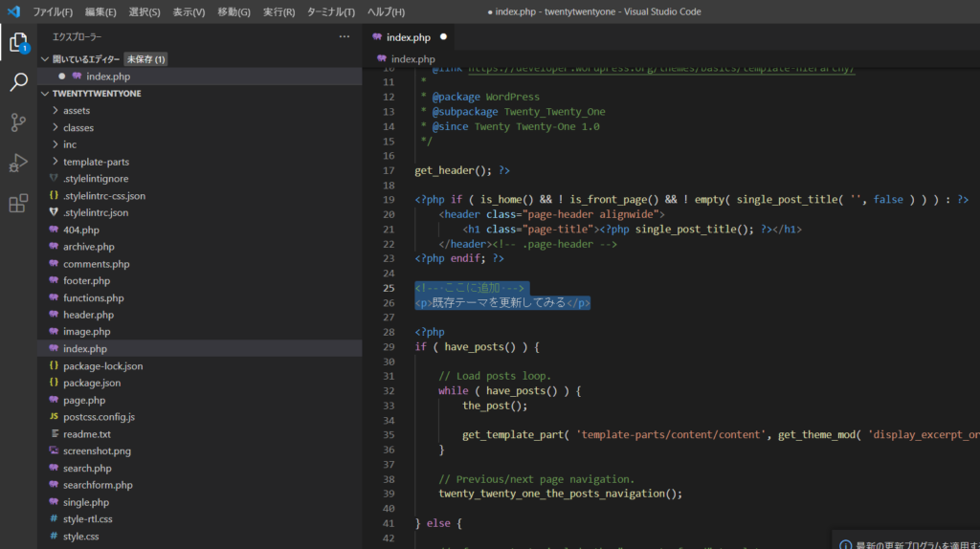Click the 既存テーマを更新してみる paragraph line
Image resolution: width=980 pixels, height=549 pixels.
coord(502,303)
